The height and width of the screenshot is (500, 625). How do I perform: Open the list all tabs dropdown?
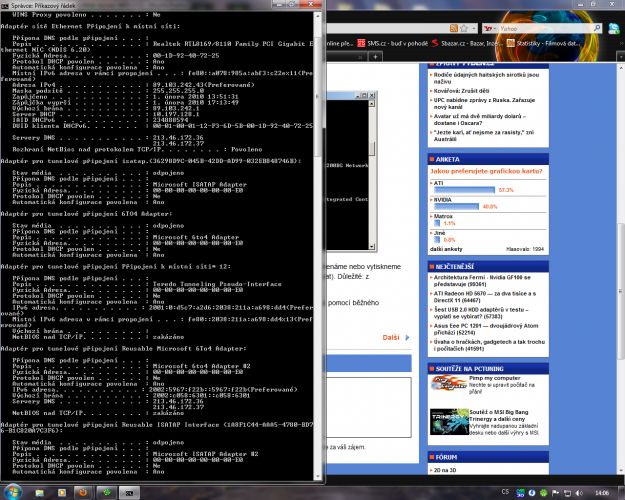621,57
